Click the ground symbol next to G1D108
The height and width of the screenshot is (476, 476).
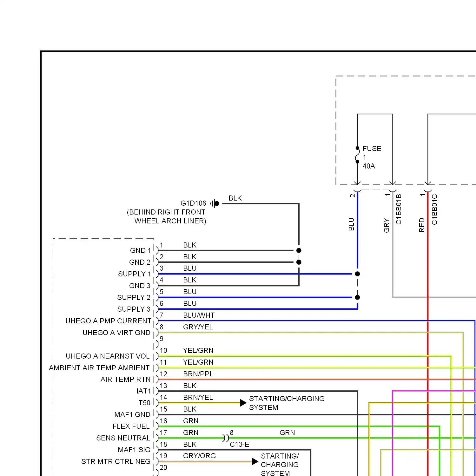click(215, 203)
